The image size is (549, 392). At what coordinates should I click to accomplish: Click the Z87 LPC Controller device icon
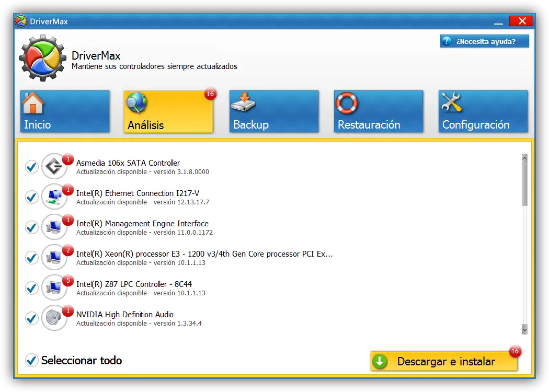pyautogui.click(x=54, y=287)
